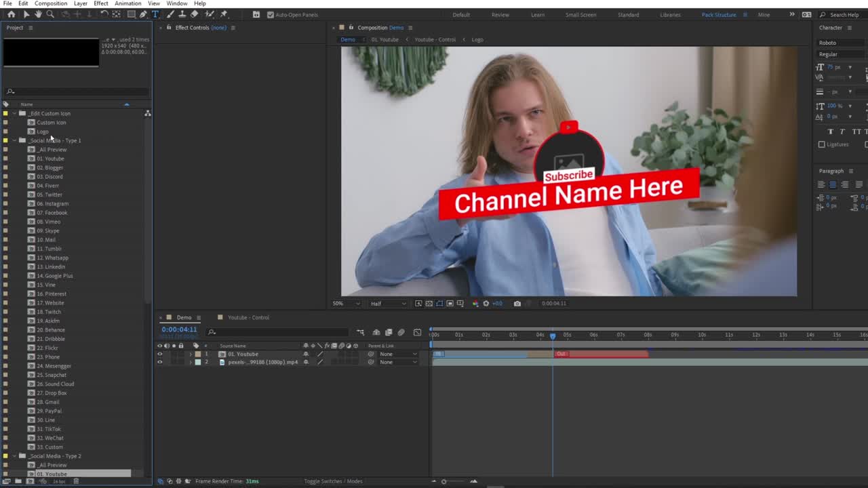Take a snapshot of the composition view
The height and width of the screenshot is (488, 868).
pyautogui.click(x=517, y=304)
